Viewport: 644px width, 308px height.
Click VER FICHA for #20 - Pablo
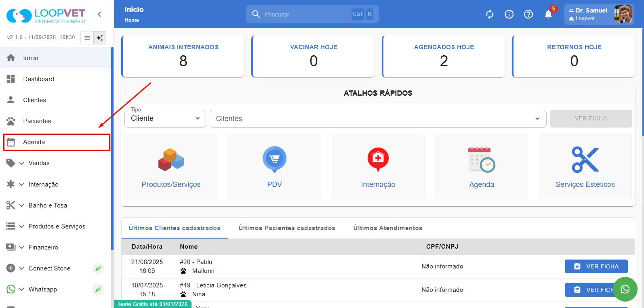(x=596, y=266)
